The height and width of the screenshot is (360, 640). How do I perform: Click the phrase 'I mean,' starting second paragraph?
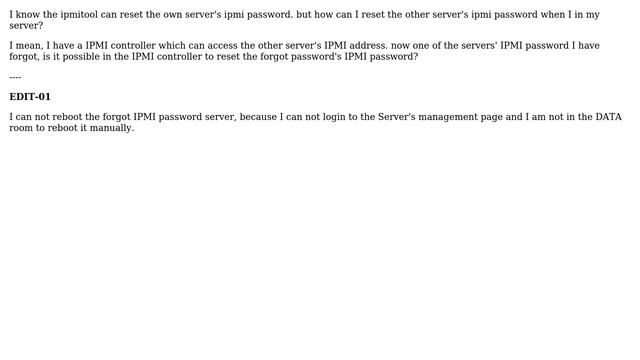point(26,46)
